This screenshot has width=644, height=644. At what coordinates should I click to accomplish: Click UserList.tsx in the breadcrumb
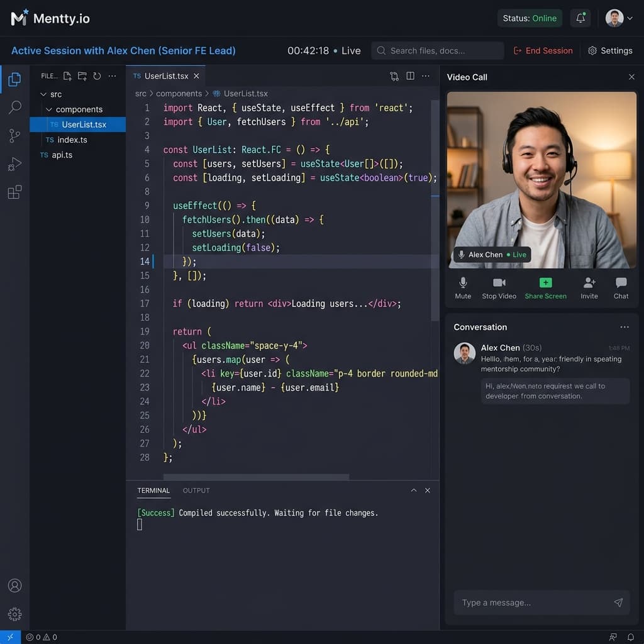240,94
